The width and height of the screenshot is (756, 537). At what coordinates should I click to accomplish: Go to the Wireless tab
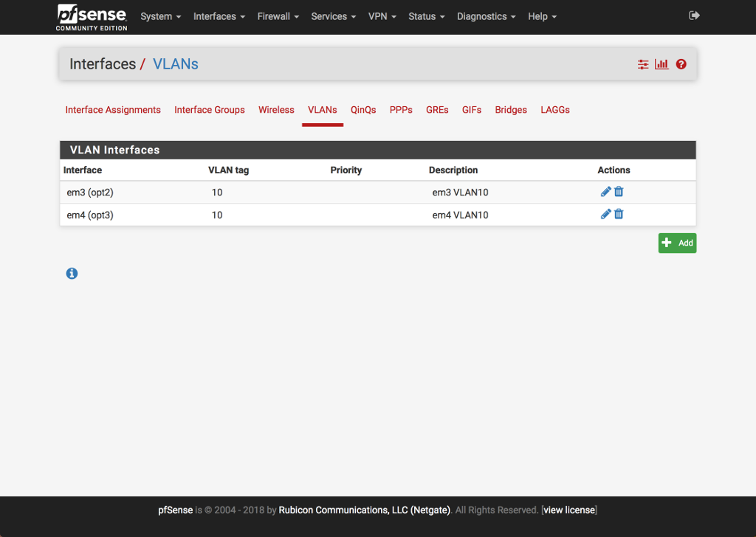pyautogui.click(x=276, y=110)
